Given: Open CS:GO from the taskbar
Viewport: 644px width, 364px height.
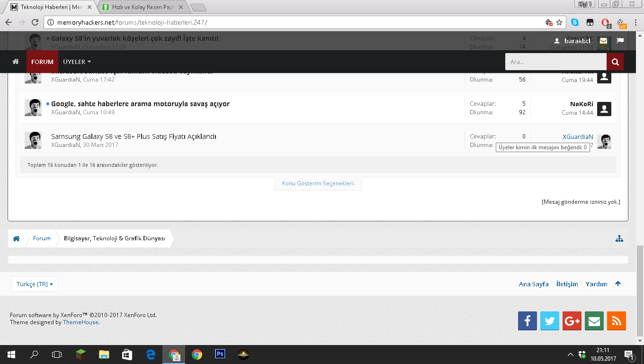Looking at the screenshot, I should tap(243, 355).
